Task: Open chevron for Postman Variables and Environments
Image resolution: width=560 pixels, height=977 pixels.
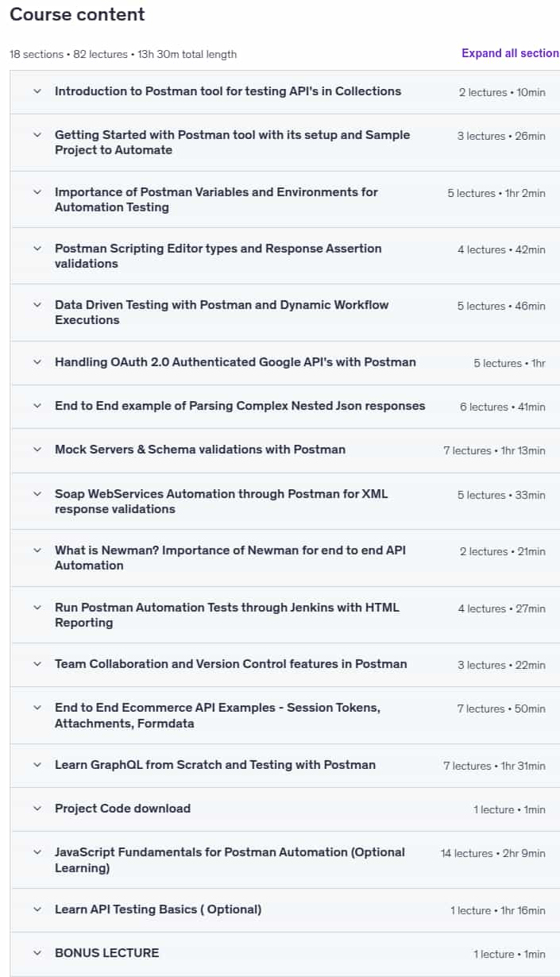Action: (x=37, y=192)
